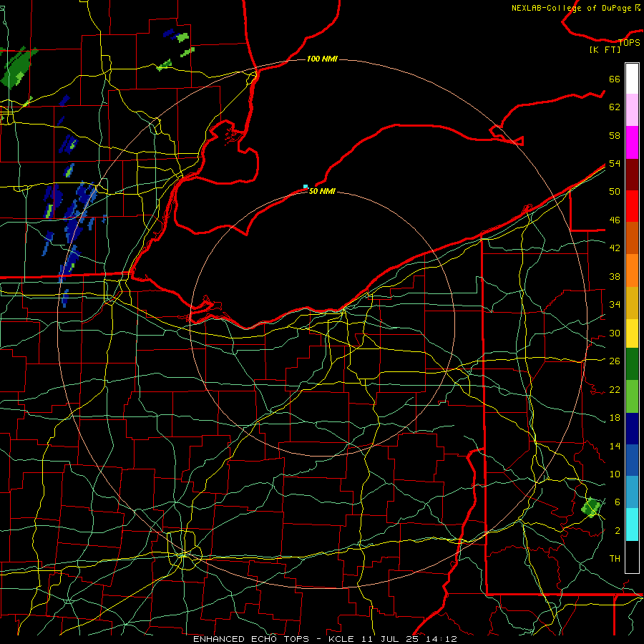The height and width of the screenshot is (644, 644).
Task: Pick the cyan legend band
Action: [632, 525]
